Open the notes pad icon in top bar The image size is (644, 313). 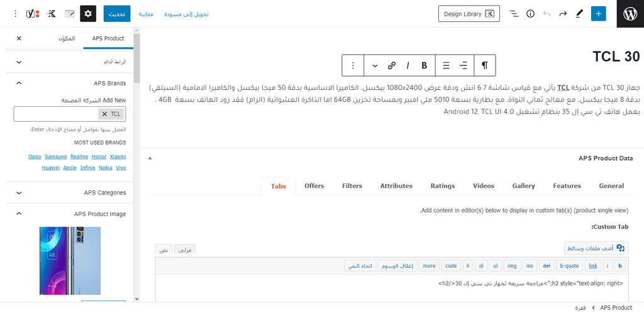coord(70,14)
